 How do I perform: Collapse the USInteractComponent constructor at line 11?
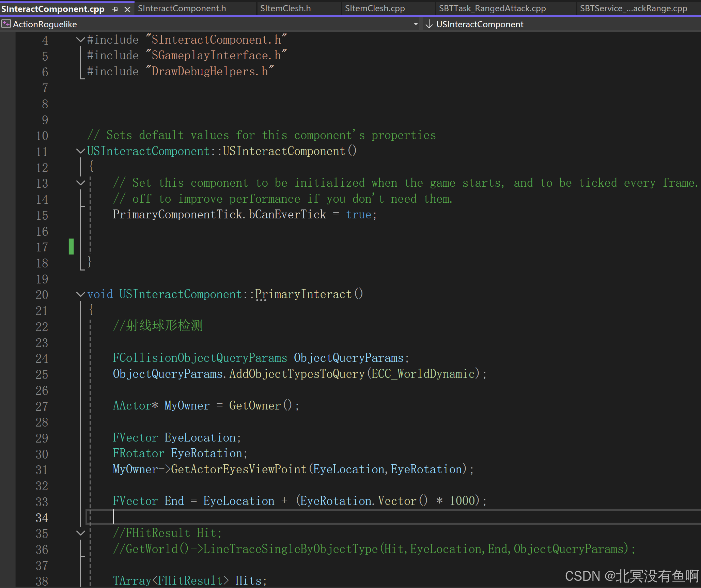point(80,151)
